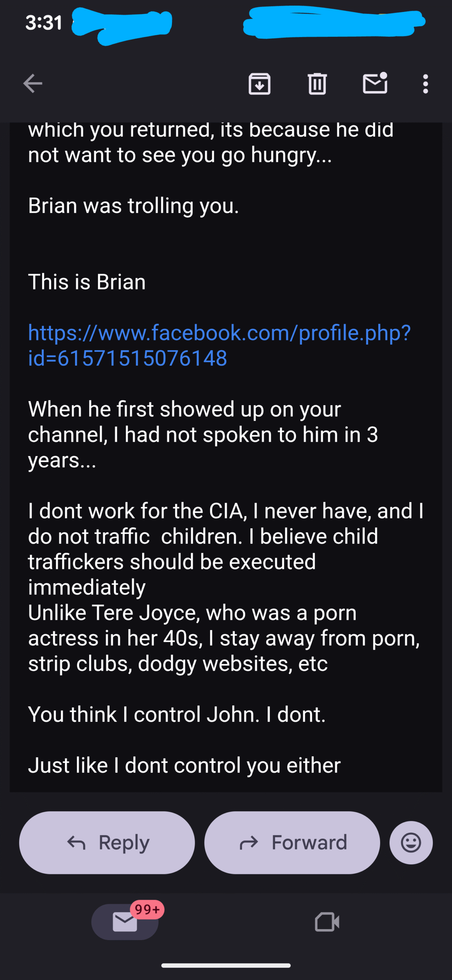
Task: Tap the Reply button
Action: 107,842
